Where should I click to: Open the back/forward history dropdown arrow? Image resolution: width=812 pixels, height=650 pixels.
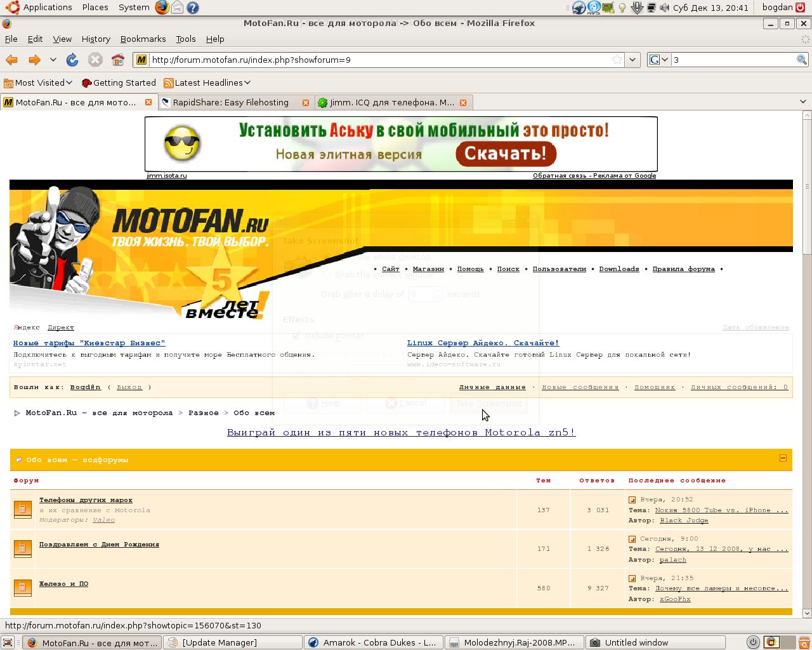coord(53,60)
